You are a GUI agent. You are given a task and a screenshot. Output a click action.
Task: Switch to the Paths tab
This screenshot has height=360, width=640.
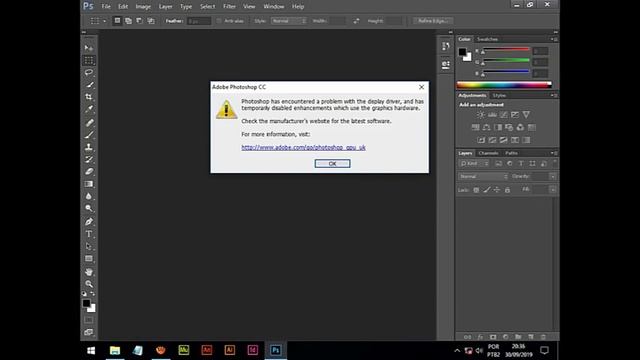pos(511,153)
